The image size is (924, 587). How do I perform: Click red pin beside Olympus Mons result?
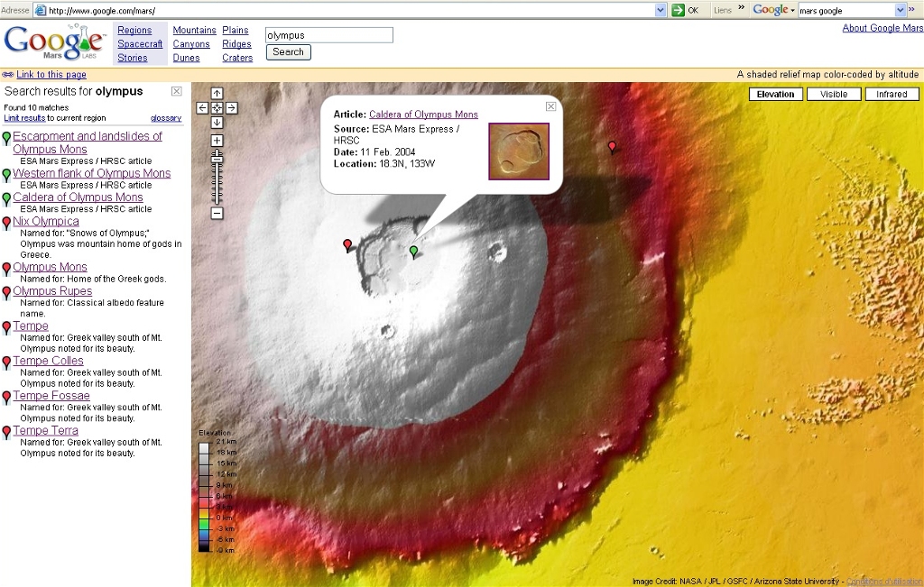point(6,269)
